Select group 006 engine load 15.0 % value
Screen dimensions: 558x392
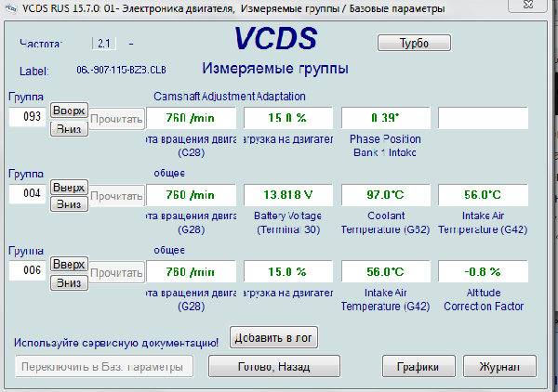pos(288,272)
